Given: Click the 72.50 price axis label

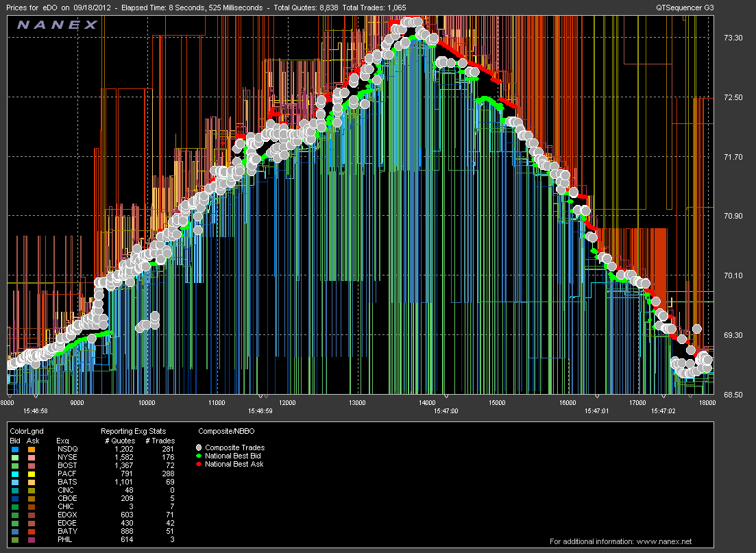Looking at the screenshot, I should click(733, 97).
